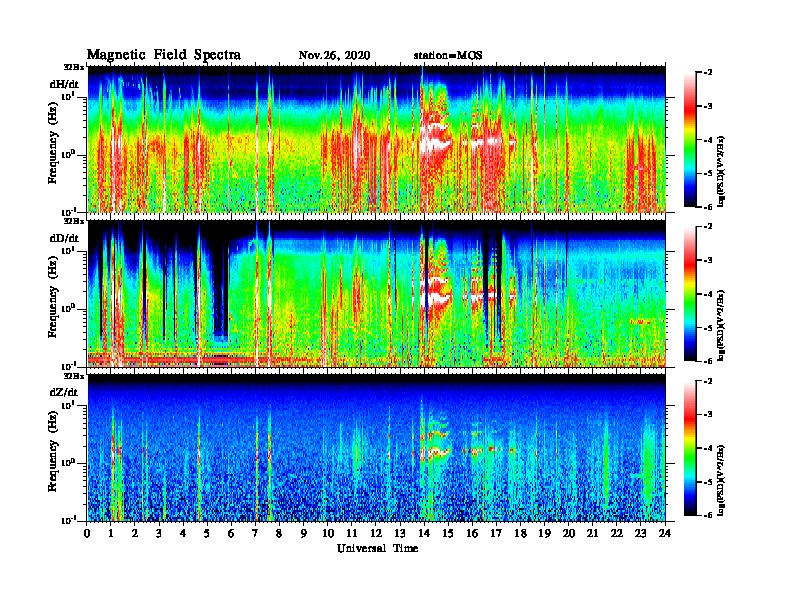Click the "32Hz" label atop dD/dt panel
This screenshot has height=612, width=792.
tap(73, 221)
